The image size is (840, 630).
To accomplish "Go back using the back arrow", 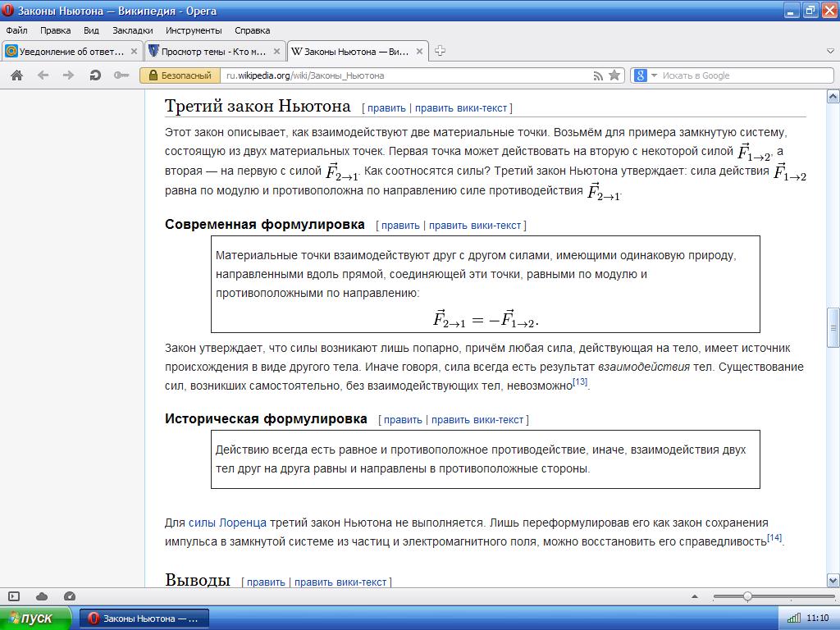I will click(x=43, y=75).
